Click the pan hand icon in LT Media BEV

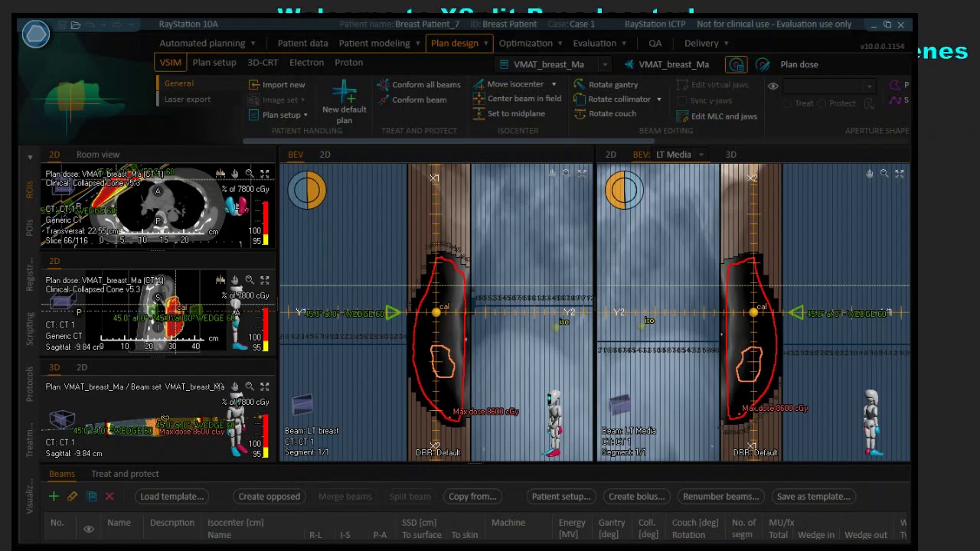coord(870,174)
